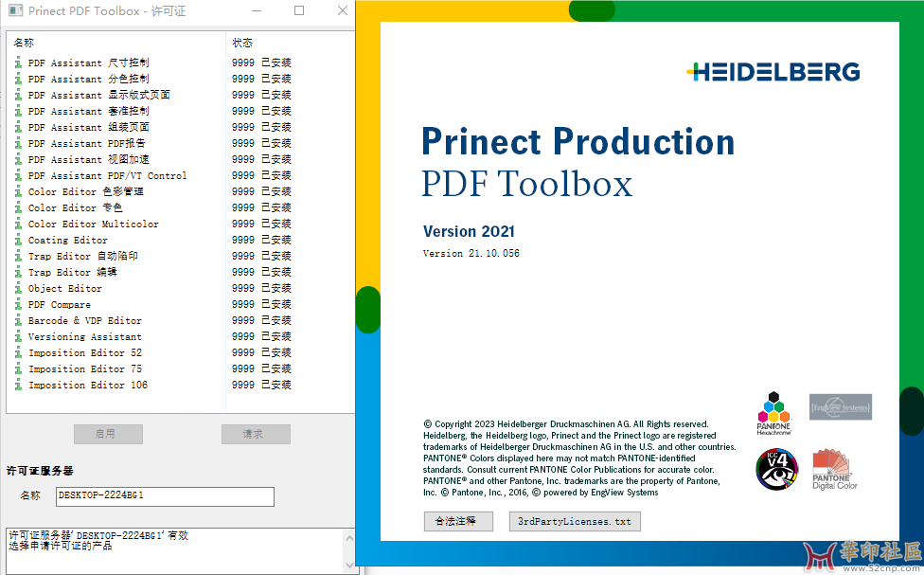The width and height of the screenshot is (924, 575).
Task: Click the info icon beside Color Editor Multicolor
Action: tap(18, 224)
